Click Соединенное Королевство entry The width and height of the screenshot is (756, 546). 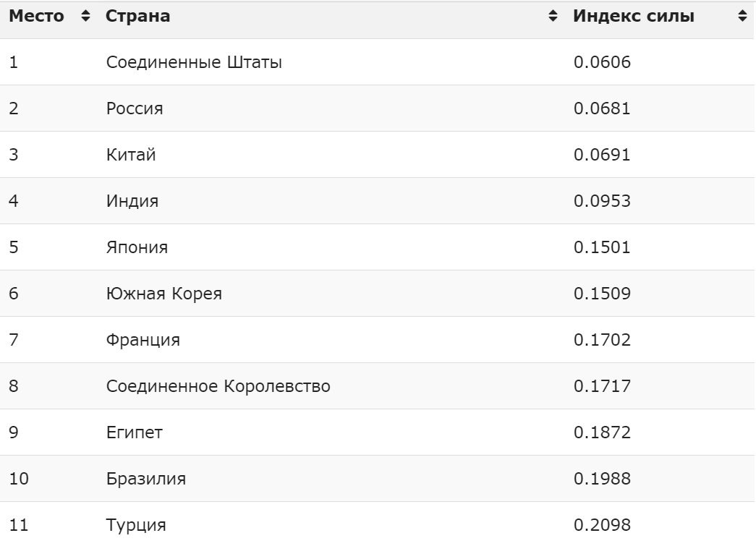[x=218, y=386]
